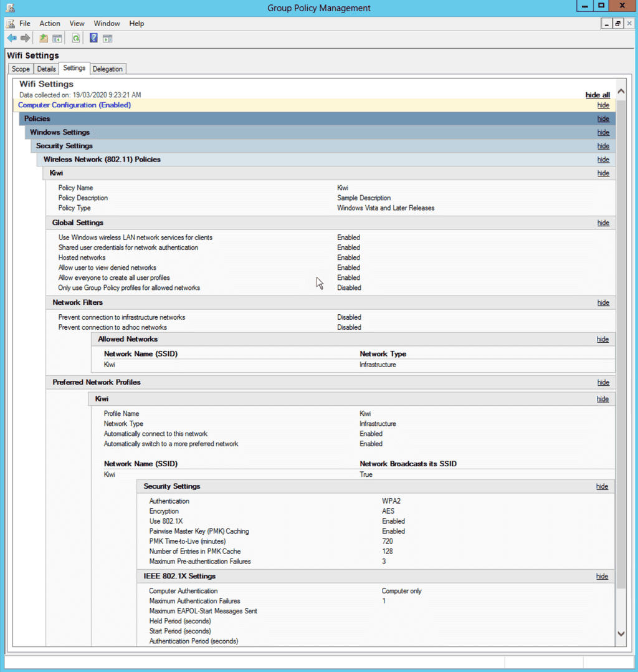Screen dimensions: 638x672
Task: Click hide on the Kiwi policy header row
Action: (x=603, y=173)
